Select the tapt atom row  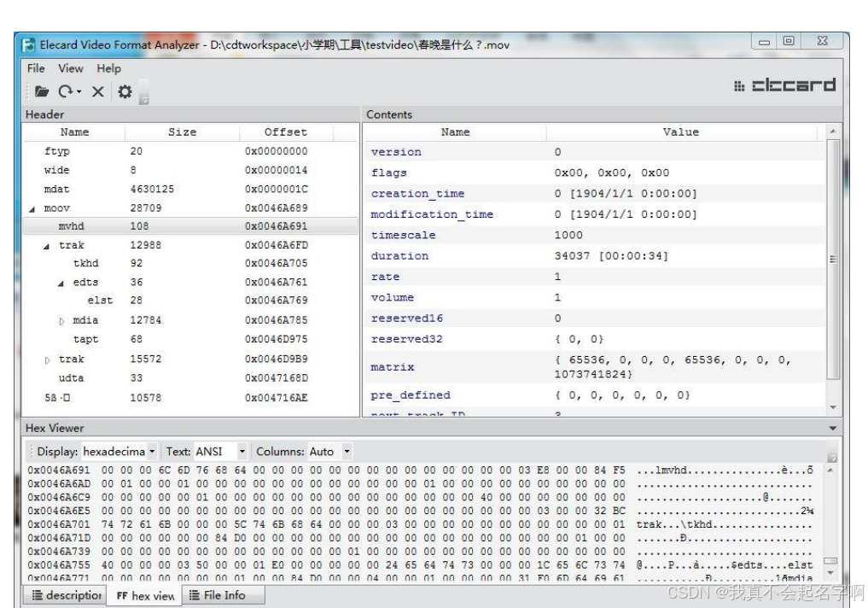click(189, 339)
